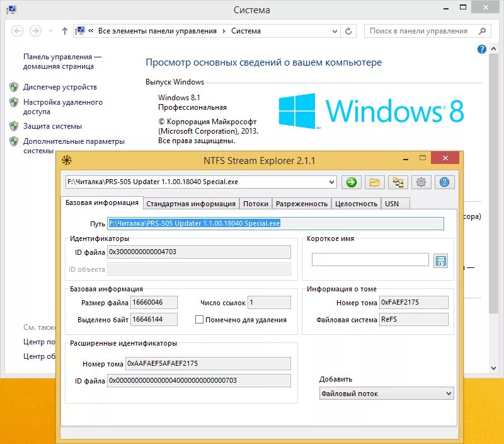Click the System window forward arrow
The image size is (504, 444).
35,31
